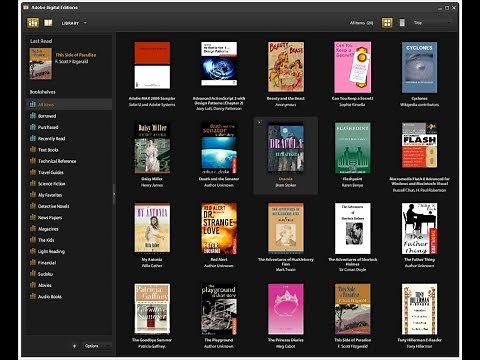Click Daisy Miller title text
480x360 pixels.
click(152, 179)
